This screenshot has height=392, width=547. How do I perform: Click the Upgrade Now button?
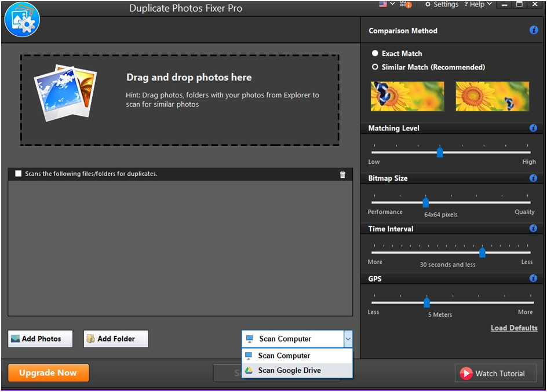pyautogui.click(x=48, y=373)
